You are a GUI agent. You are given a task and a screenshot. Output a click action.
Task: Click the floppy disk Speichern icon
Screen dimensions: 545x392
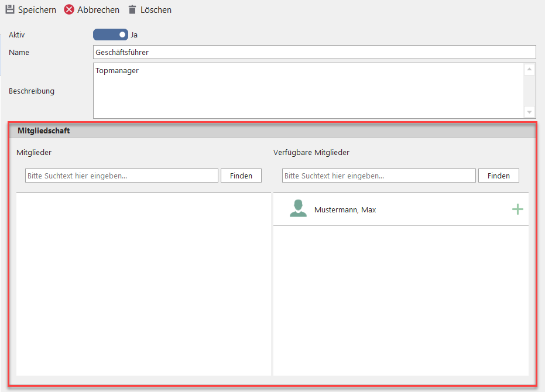10,10
